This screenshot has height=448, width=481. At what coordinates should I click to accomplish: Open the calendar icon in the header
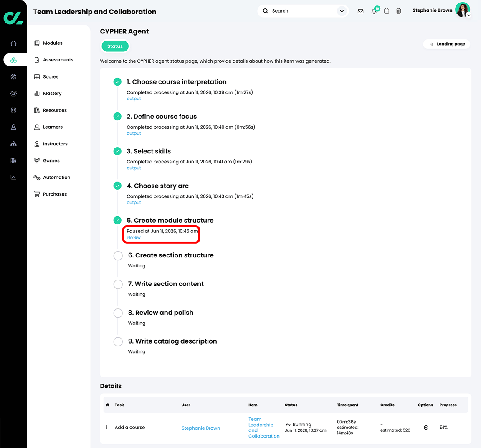click(x=387, y=11)
